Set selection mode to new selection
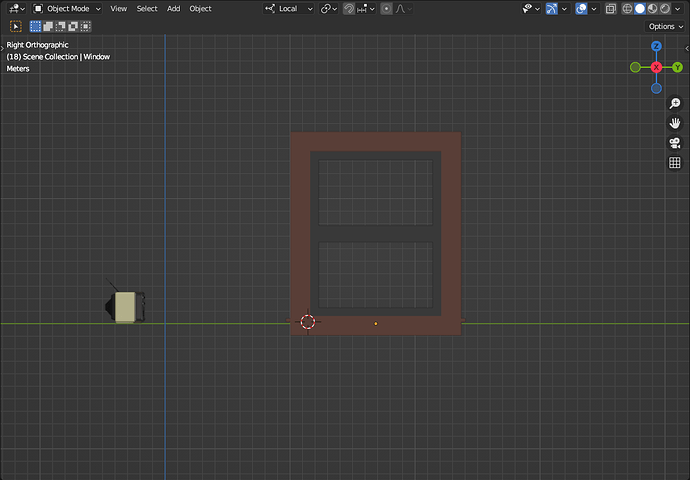The width and height of the screenshot is (690, 480). (x=35, y=26)
